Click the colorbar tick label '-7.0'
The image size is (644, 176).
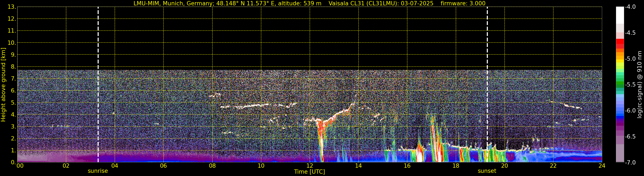(x=630, y=163)
